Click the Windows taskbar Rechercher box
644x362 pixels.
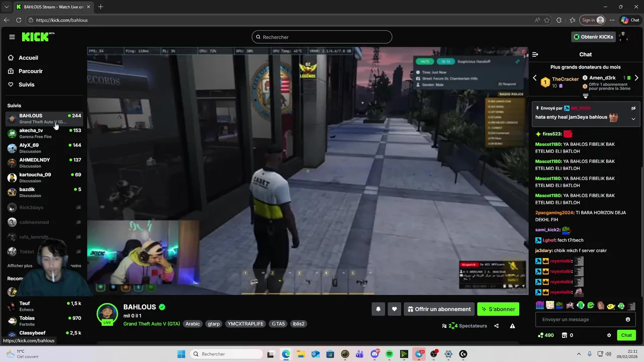coord(227,354)
